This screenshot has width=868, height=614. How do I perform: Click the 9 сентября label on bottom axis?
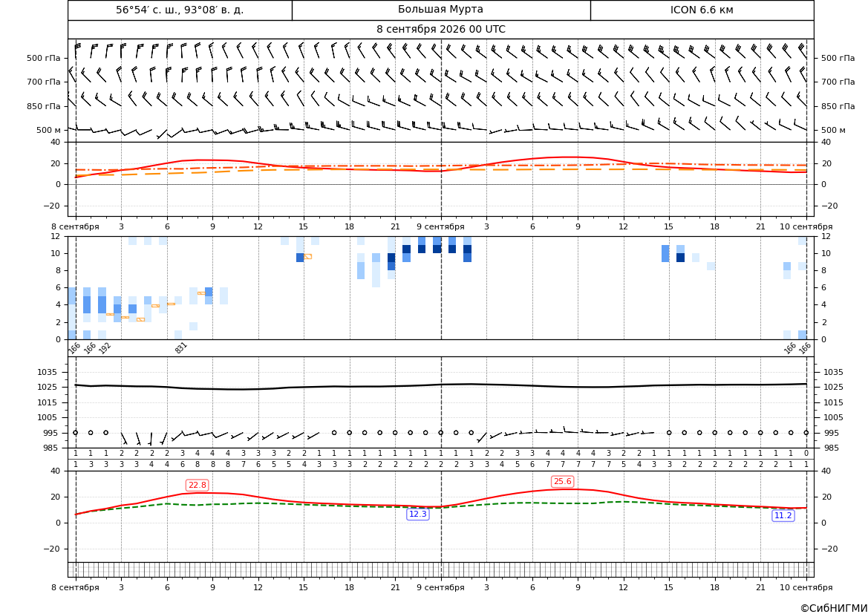coord(440,587)
